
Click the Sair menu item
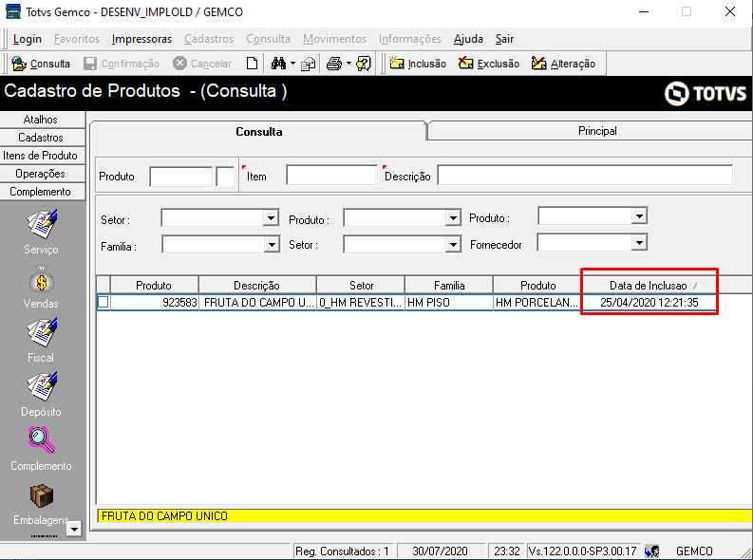tap(504, 39)
